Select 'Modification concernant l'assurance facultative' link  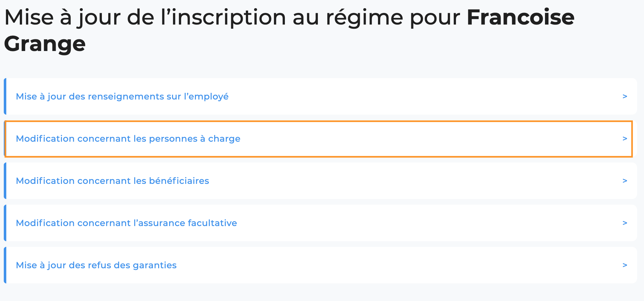tap(126, 223)
